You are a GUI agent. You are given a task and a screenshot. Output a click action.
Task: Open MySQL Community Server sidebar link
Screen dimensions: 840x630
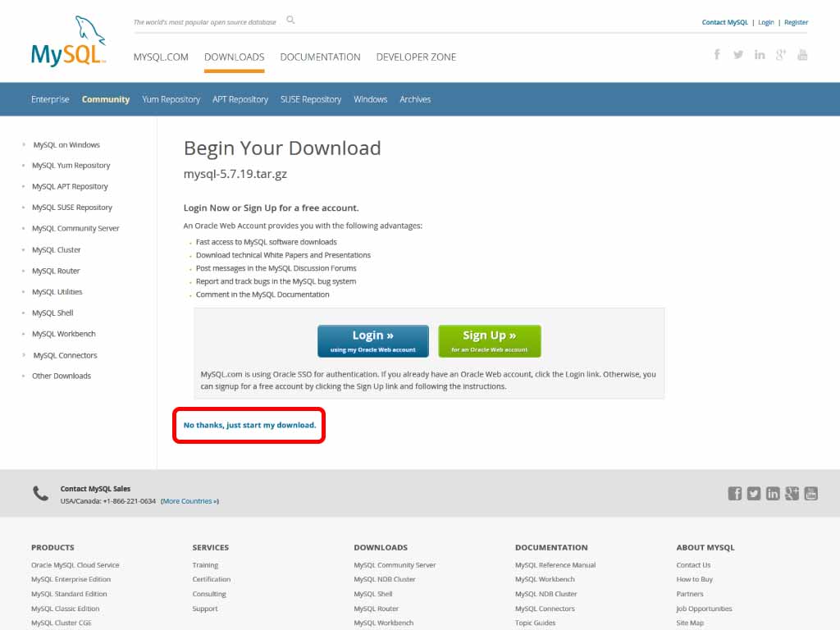click(75, 228)
